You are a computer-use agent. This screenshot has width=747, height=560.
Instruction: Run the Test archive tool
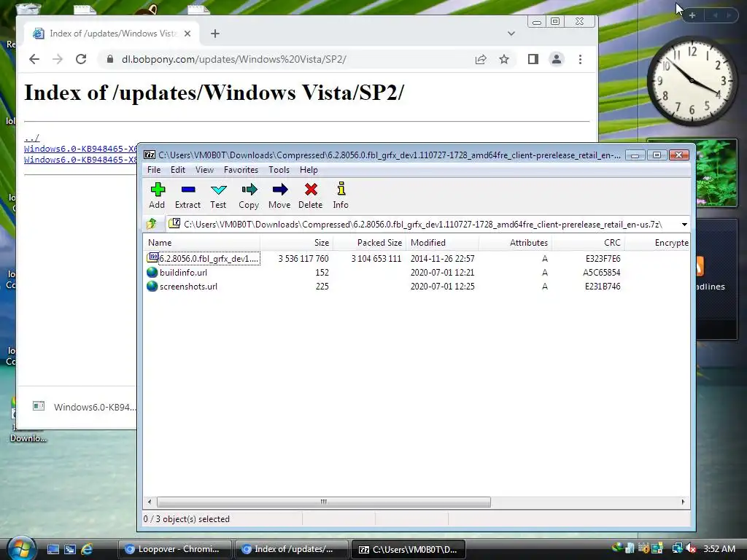click(x=218, y=195)
